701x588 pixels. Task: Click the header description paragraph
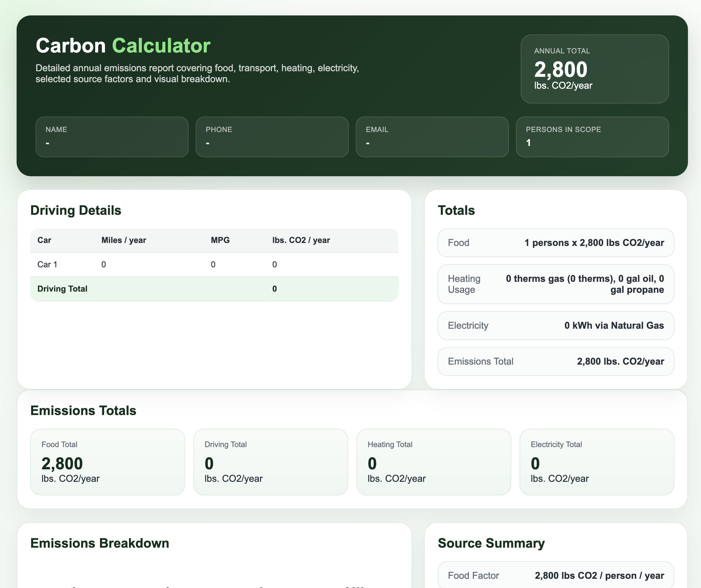coord(197,74)
